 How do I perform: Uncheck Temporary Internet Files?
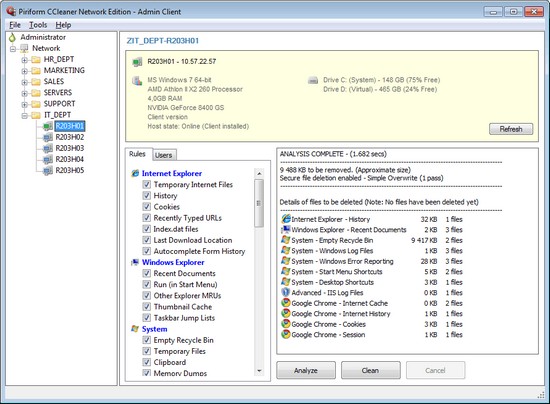point(147,184)
